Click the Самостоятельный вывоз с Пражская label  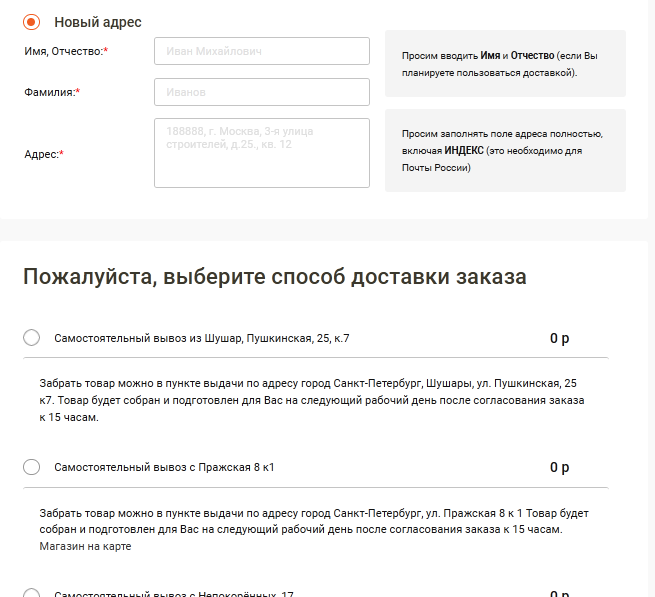[164, 467]
